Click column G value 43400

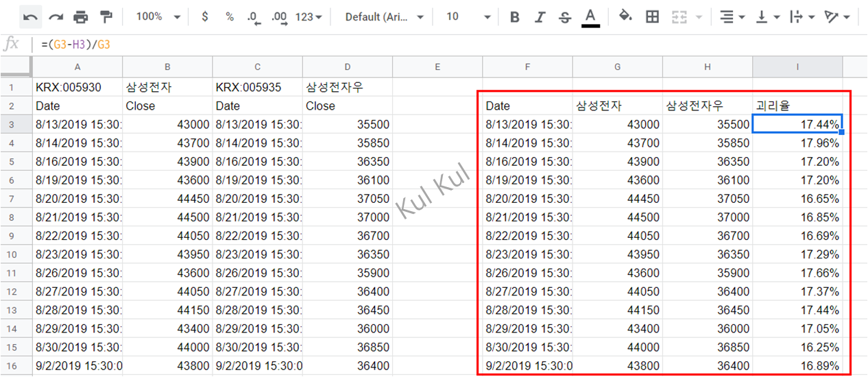coord(618,328)
